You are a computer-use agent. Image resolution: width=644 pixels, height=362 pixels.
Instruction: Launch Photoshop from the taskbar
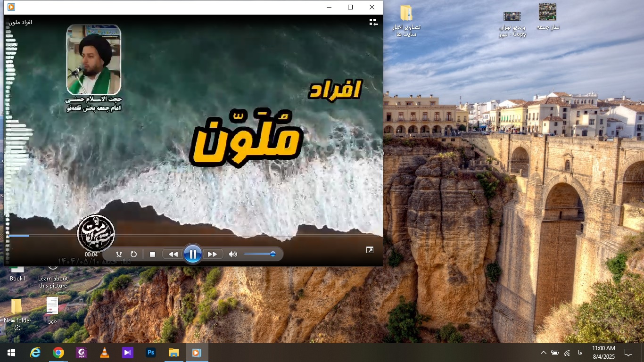151,353
